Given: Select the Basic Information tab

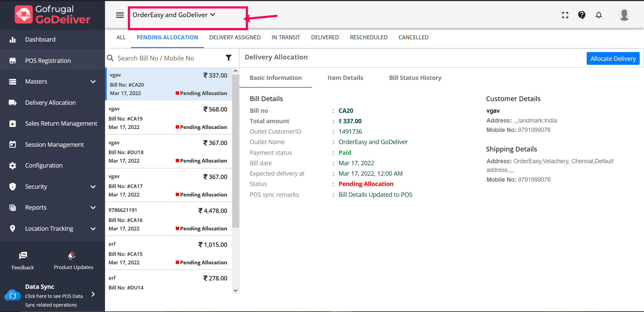Looking at the screenshot, I should tap(276, 78).
